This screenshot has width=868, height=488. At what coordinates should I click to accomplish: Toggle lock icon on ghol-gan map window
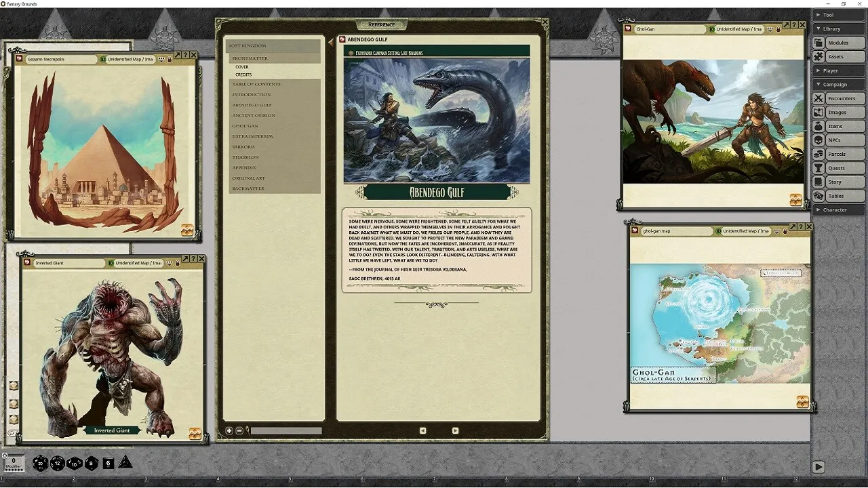pyautogui.click(x=785, y=231)
